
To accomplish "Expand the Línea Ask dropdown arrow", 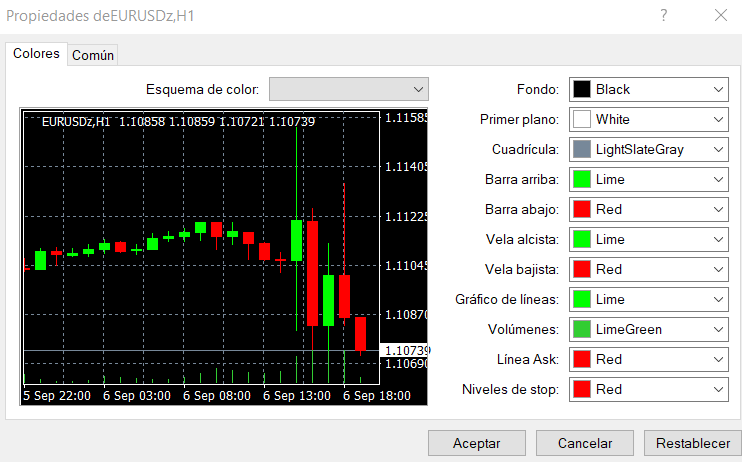I will (718, 359).
